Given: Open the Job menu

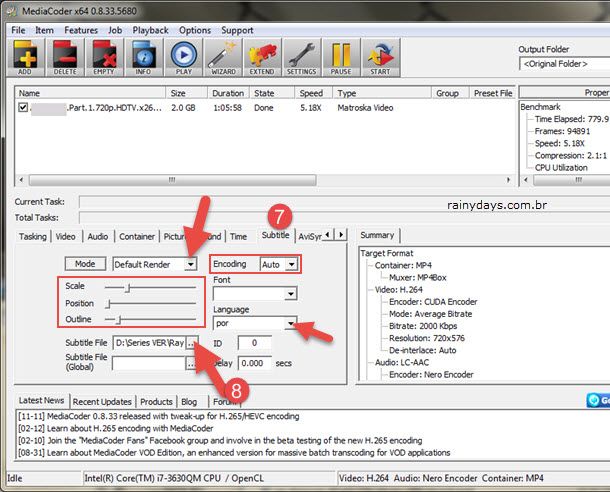Looking at the screenshot, I should coord(115,30).
